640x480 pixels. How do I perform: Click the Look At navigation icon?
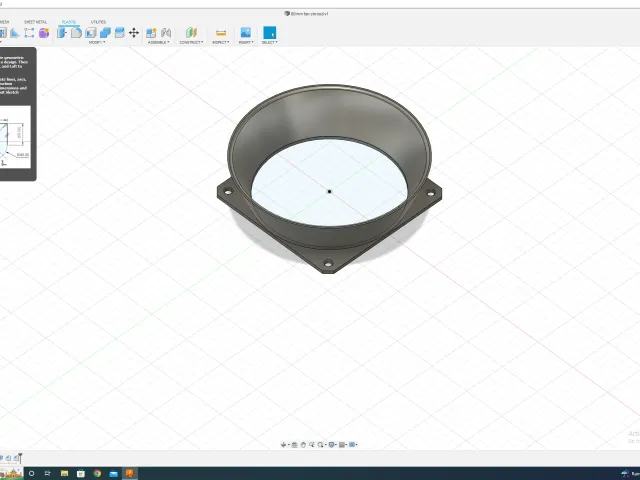pyautogui.click(x=295, y=444)
